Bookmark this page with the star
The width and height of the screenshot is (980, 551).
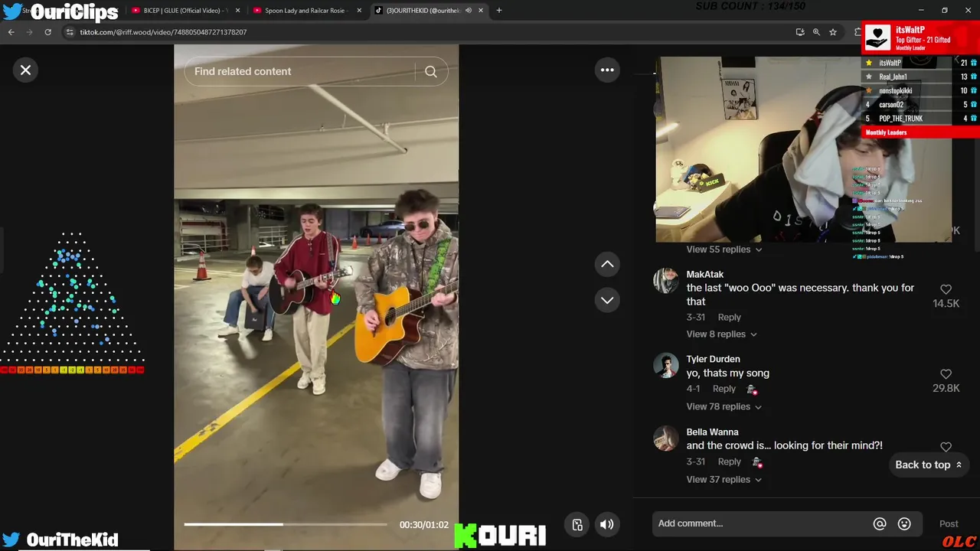pyautogui.click(x=833, y=32)
